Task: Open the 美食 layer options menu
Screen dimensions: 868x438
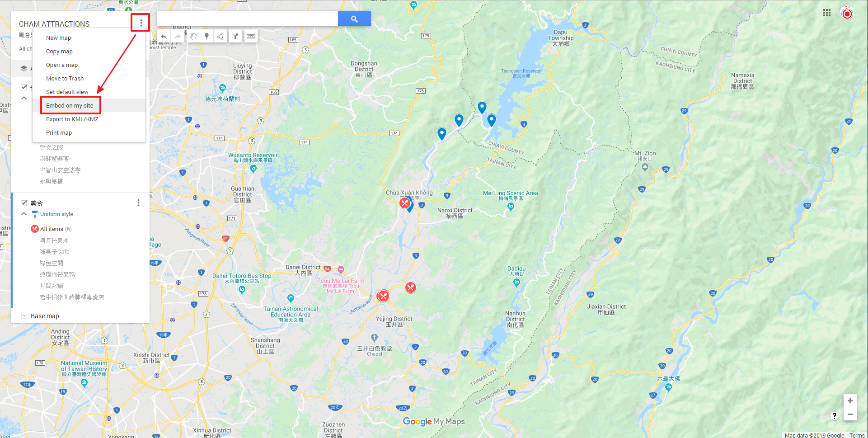Action: (138, 203)
